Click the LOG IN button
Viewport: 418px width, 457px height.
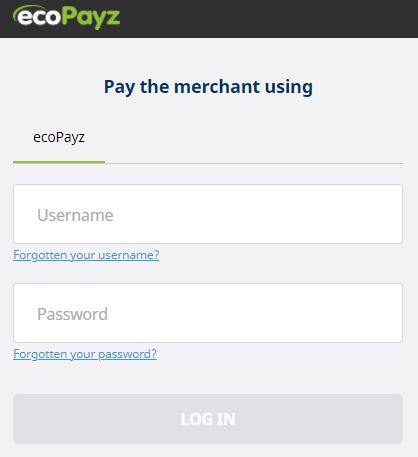click(x=208, y=419)
